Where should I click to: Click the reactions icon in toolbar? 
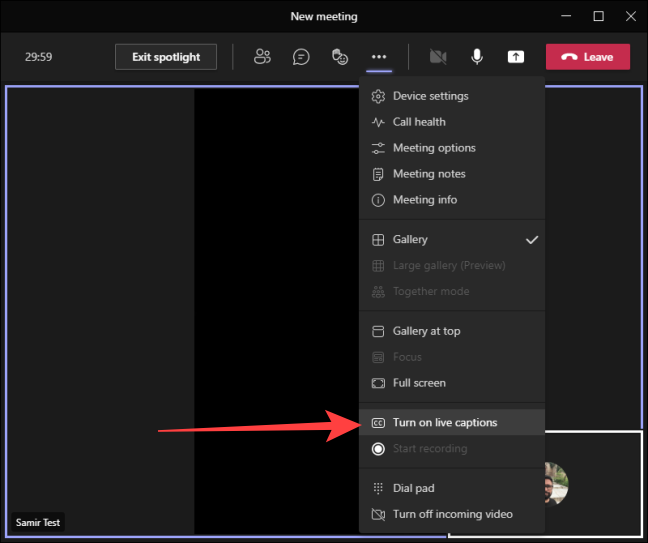pos(340,57)
